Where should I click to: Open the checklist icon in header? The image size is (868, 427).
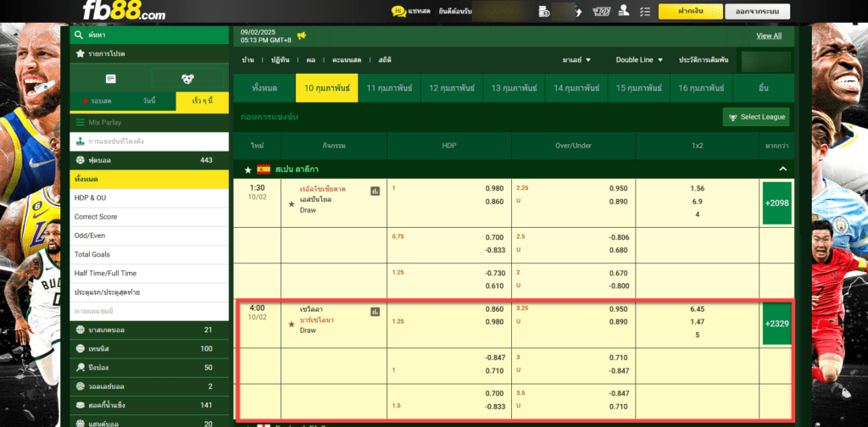pyautogui.click(x=644, y=12)
